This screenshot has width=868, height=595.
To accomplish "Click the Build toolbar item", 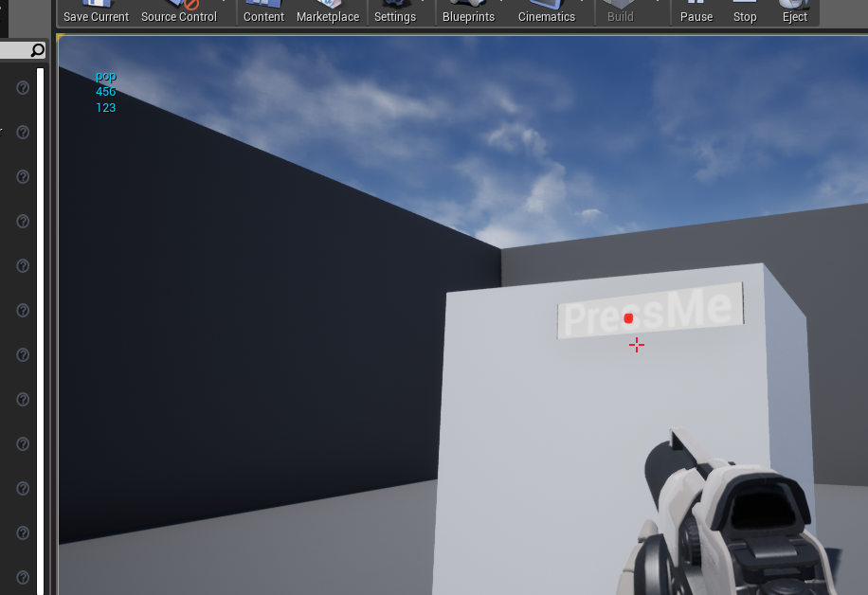I will pyautogui.click(x=620, y=9).
